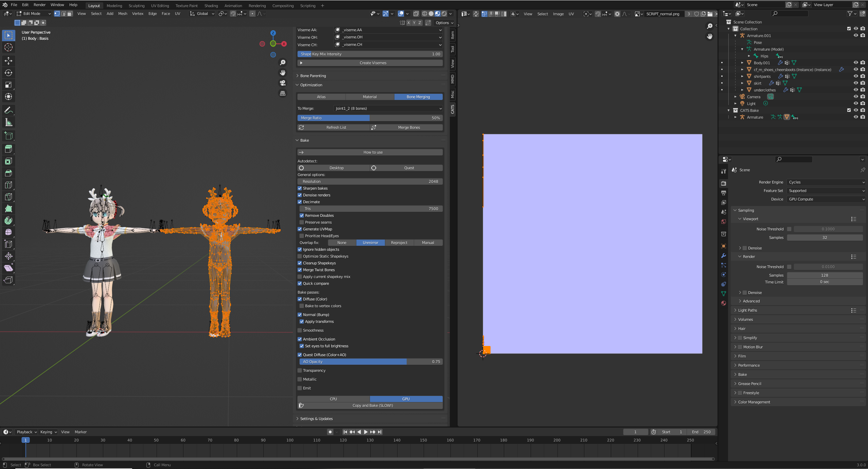Click the viewport zoom magnifier icon
This screenshot has width=868, height=469.
pyautogui.click(x=283, y=62)
